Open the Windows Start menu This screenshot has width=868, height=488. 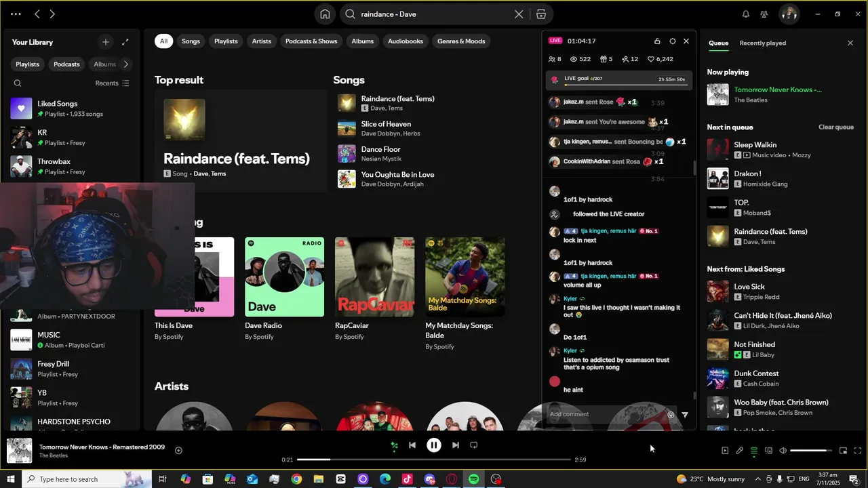click(11, 479)
